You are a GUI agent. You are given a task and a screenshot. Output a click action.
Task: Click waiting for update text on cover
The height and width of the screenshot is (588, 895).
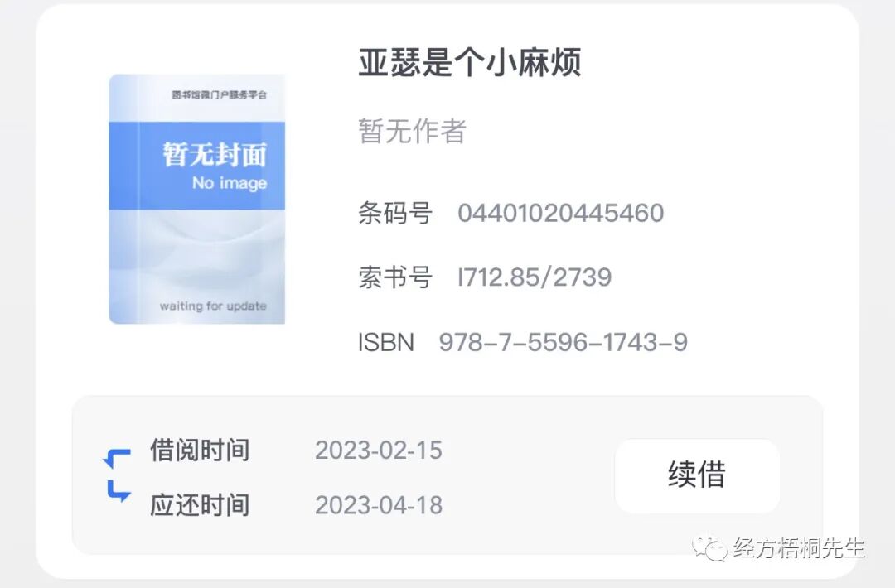coord(213,306)
